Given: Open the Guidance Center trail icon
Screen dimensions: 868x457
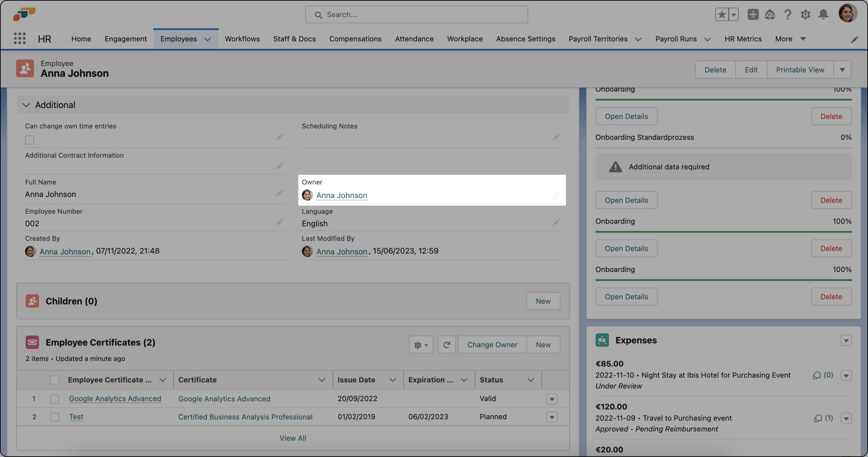Looking at the screenshot, I should click(770, 14).
